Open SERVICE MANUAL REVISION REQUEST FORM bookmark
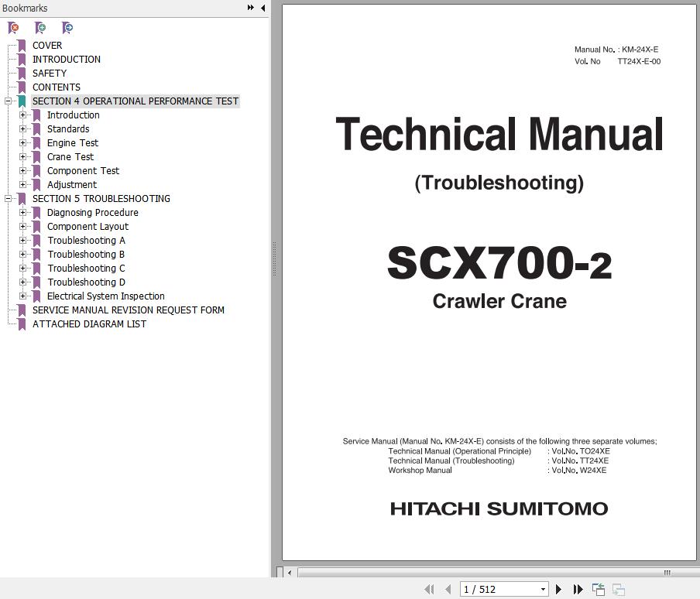 click(128, 310)
